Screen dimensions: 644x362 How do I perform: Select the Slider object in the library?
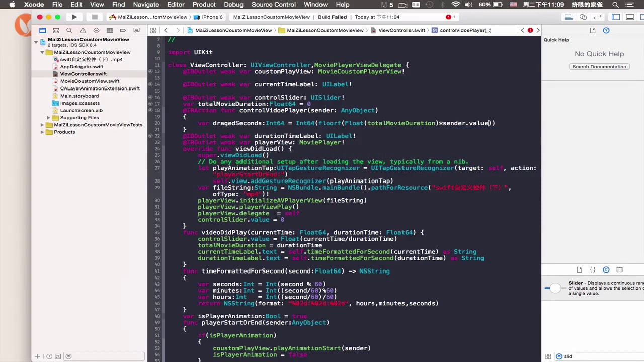[594, 288]
